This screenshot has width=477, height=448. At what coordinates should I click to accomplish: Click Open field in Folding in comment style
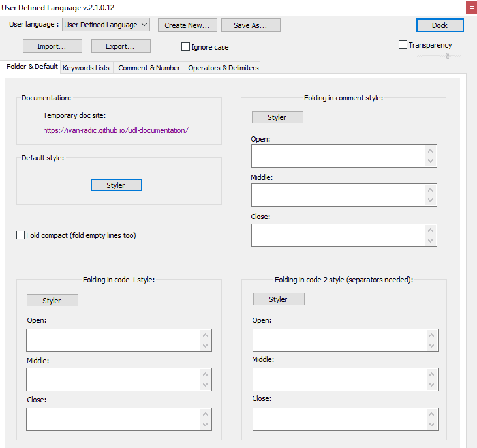pos(344,156)
